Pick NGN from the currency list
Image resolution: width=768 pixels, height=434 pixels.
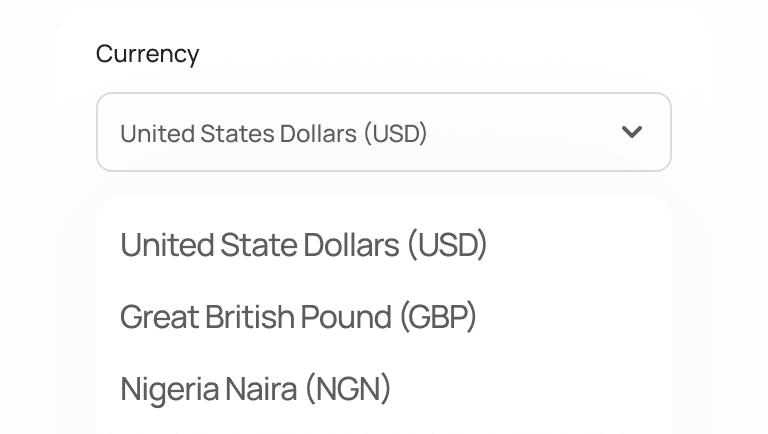[x=255, y=389]
